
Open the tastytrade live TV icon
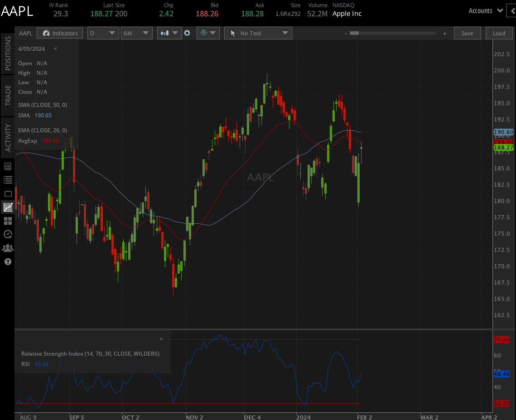tap(7, 193)
